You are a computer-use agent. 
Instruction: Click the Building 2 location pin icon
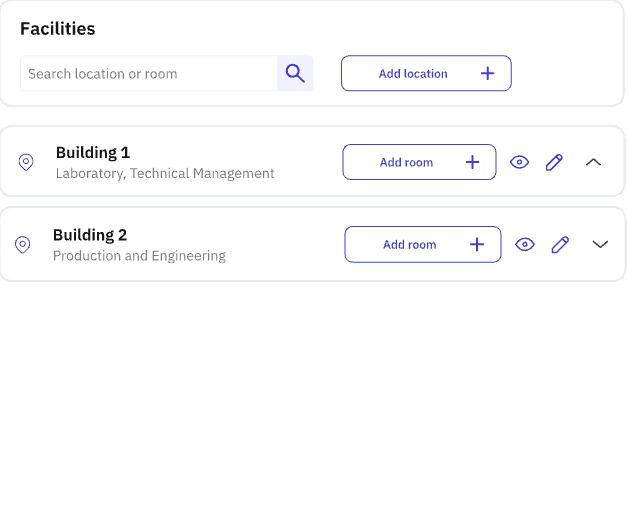22,244
